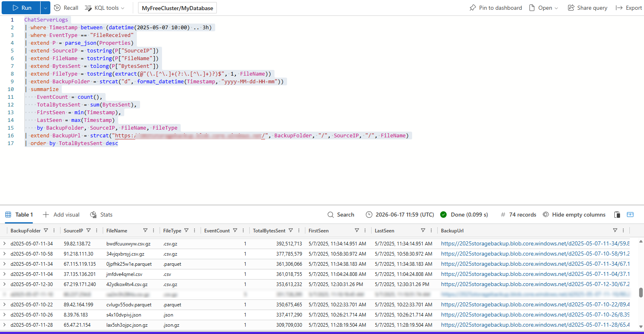The width and height of the screenshot is (644, 334).
Task: Expand row with file 42ydkox4tv4.csv.gz
Action: 4,284
